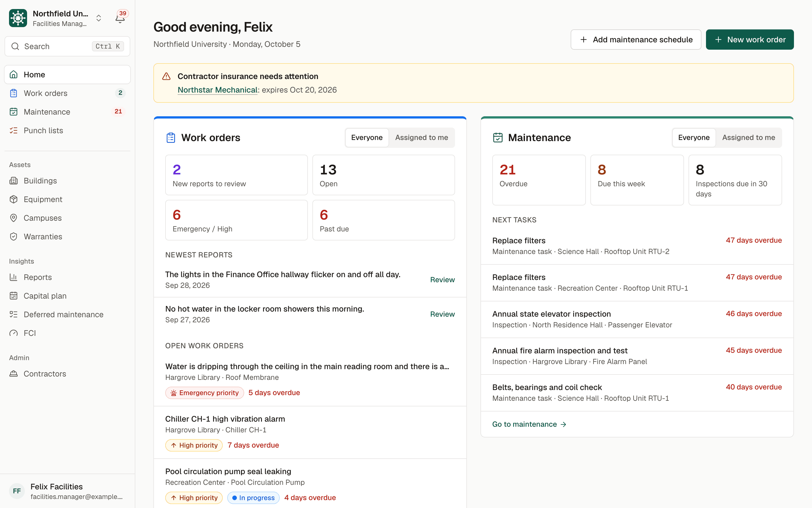Viewport: 812px width, 508px height.
Task: Open the Belts, bearings and coil check task
Action: pos(637,393)
